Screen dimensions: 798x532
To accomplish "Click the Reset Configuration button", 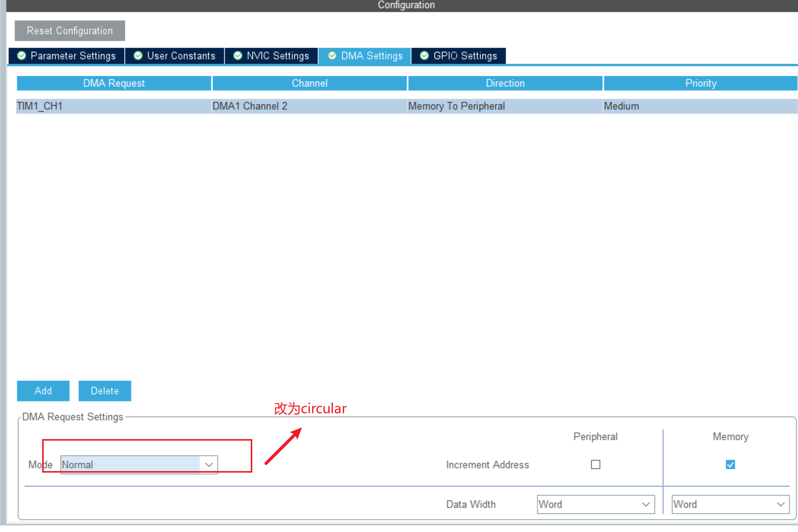I will (x=70, y=30).
